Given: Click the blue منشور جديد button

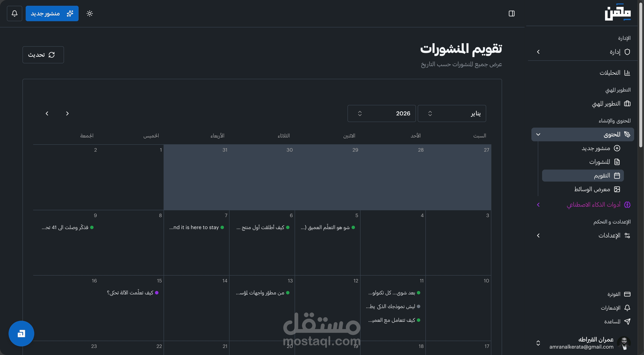Looking at the screenshot, I should 52,13.
